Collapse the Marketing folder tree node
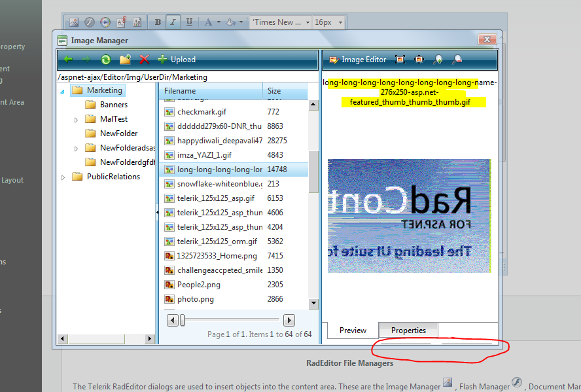 pos(62,91)
